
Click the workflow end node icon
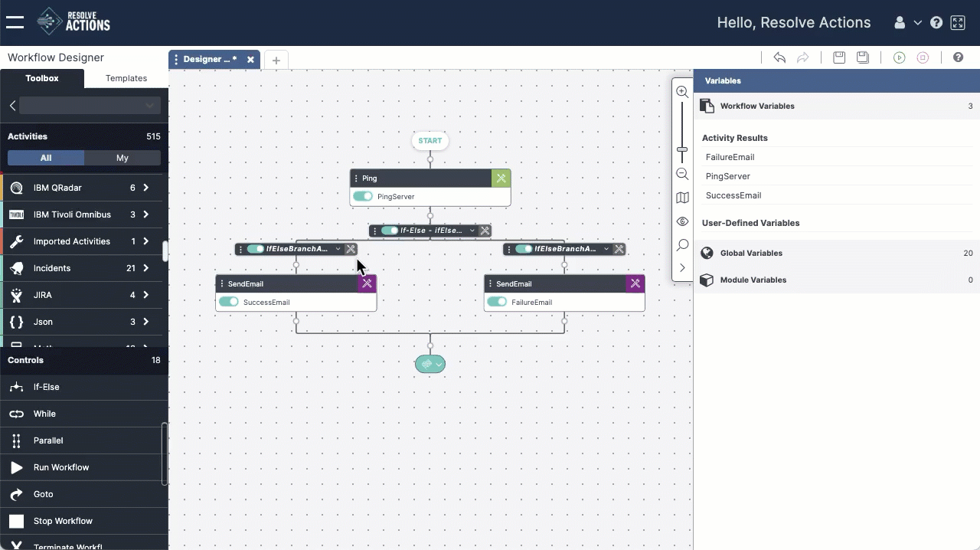point(426,364)
